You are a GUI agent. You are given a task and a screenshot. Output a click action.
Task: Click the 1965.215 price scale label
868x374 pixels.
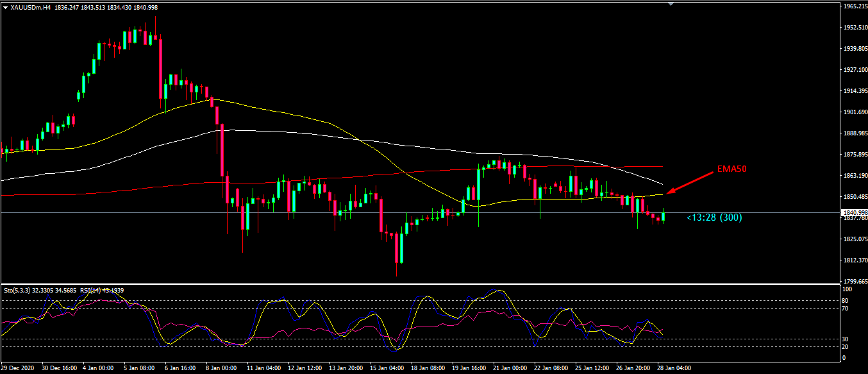tap(853, 6)
